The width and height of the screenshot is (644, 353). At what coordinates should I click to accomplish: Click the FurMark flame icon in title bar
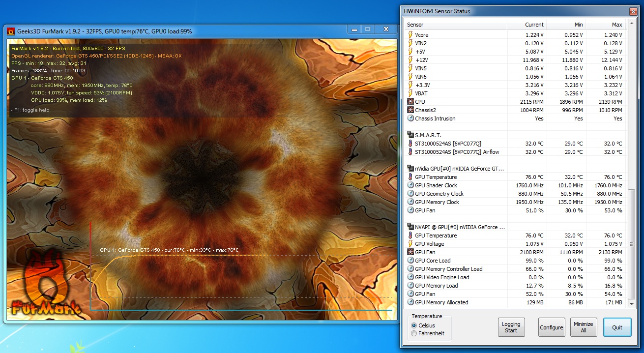(x=11, y=31)
